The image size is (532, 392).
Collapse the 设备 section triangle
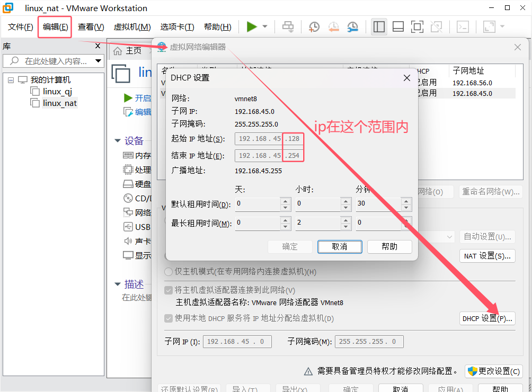(x=118, y=140)
